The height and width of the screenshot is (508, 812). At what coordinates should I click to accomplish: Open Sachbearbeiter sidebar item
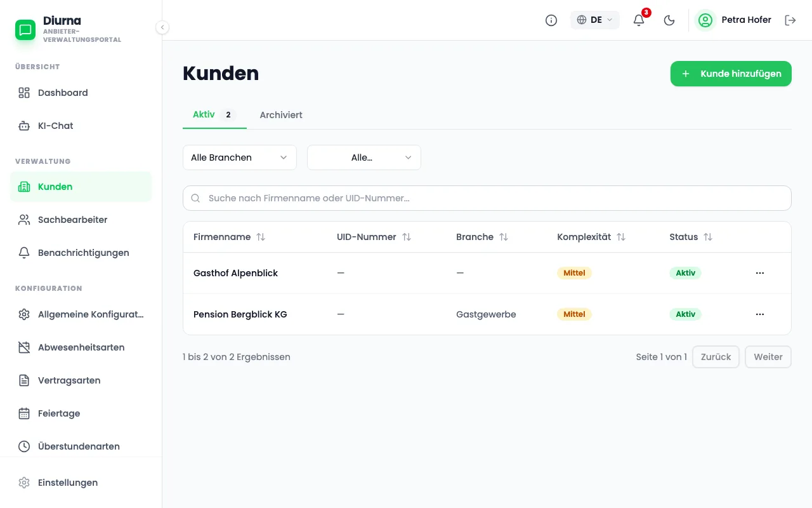tap(81, 220)
